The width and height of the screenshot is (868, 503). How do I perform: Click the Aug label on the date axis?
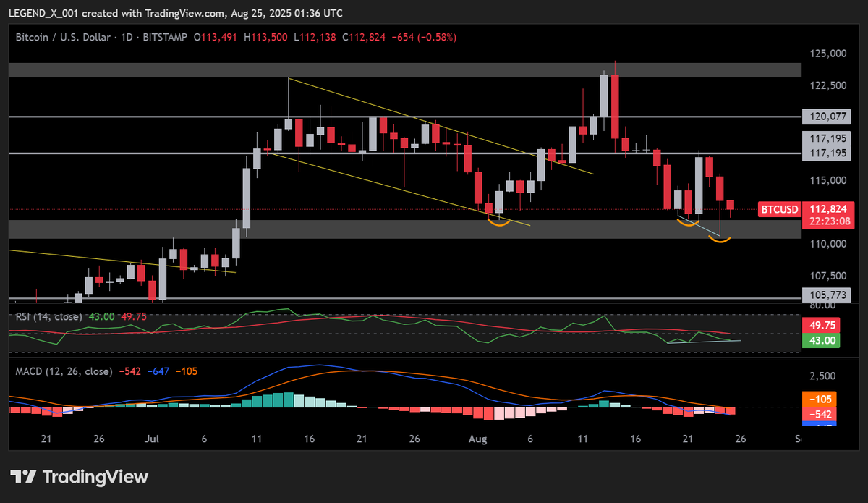tap(477, 439)
